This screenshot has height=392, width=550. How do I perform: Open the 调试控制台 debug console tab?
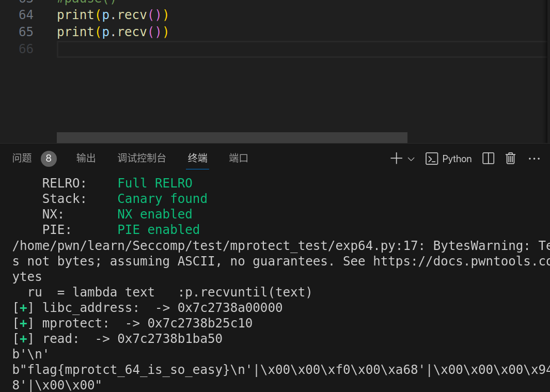(142, 158)
